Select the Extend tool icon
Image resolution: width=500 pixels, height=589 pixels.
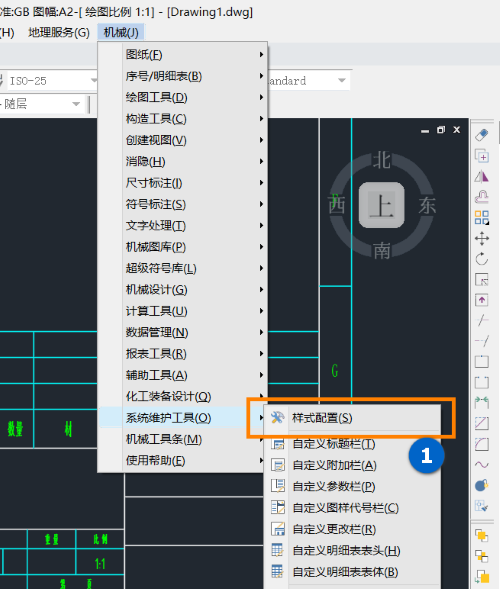482,341
